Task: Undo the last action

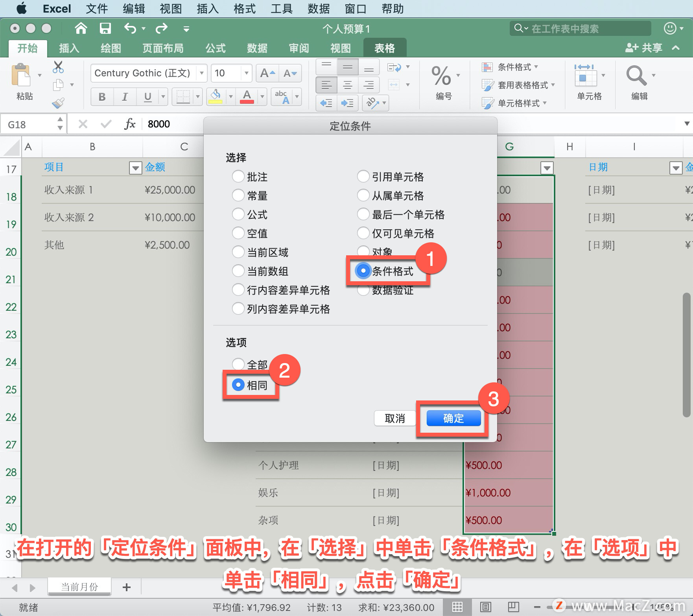Action: click(x=130, y=28)
